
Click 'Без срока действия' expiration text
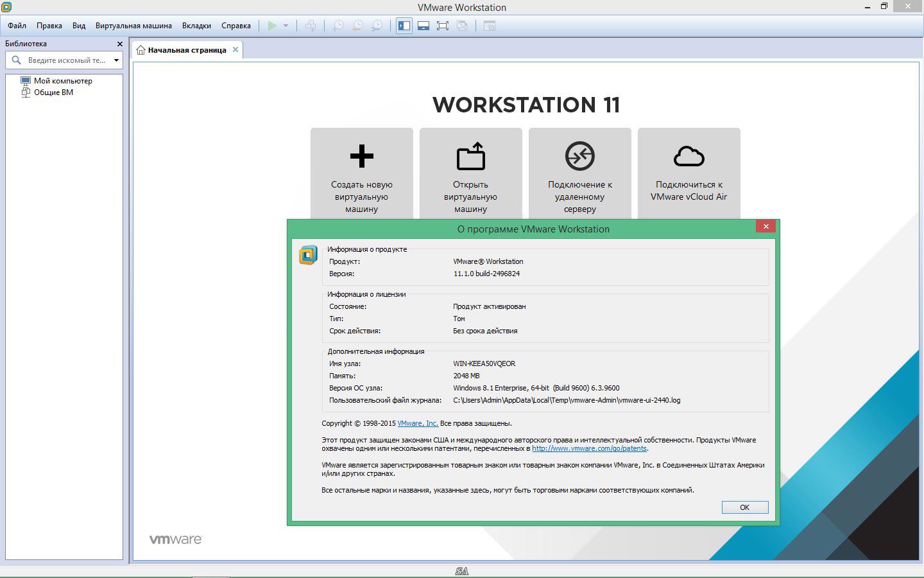[x=485, y=331]
